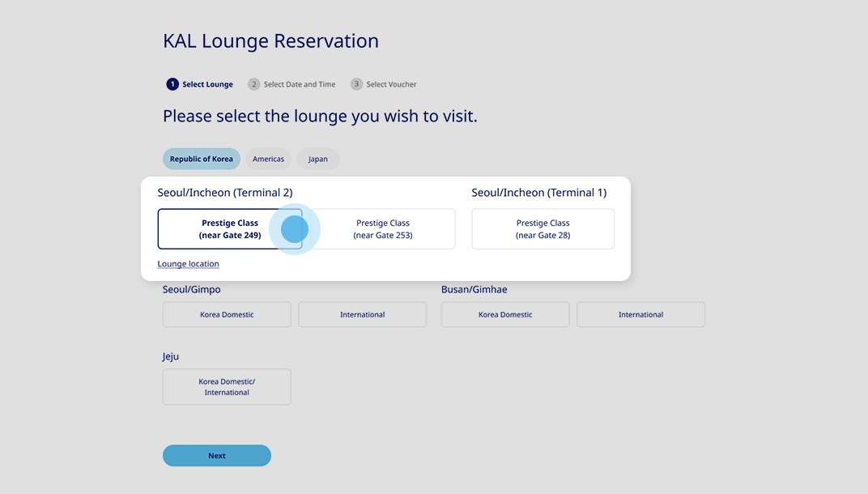Click the KAL Lounge Reservation heading
The image size is (868, 494).
click(270, 40)
